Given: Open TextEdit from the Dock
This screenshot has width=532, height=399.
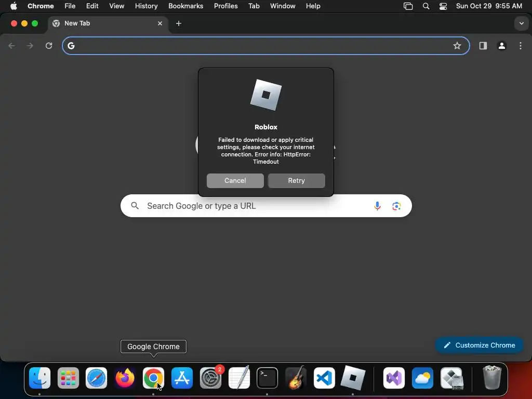Looking at the screenshot, I should 239,378.
